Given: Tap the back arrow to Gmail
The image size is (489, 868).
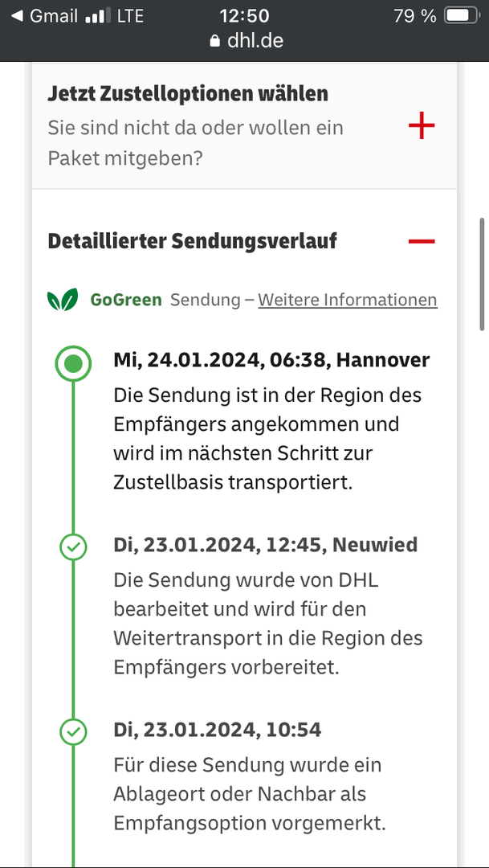Looking at the screenshot, I should click(x=16, y=16).
